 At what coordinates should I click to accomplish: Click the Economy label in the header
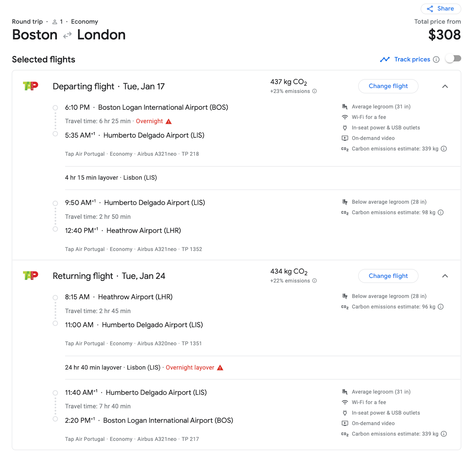tap(84, 21)
